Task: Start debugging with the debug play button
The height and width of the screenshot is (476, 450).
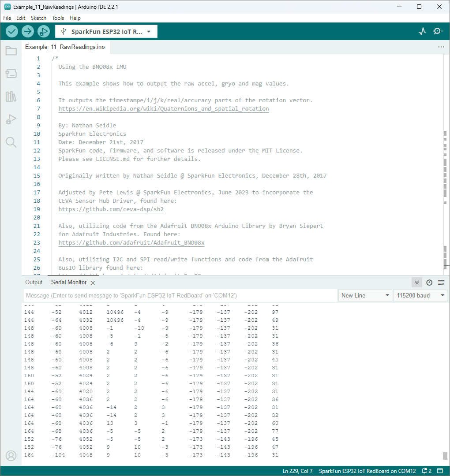Action: [43, 31]
